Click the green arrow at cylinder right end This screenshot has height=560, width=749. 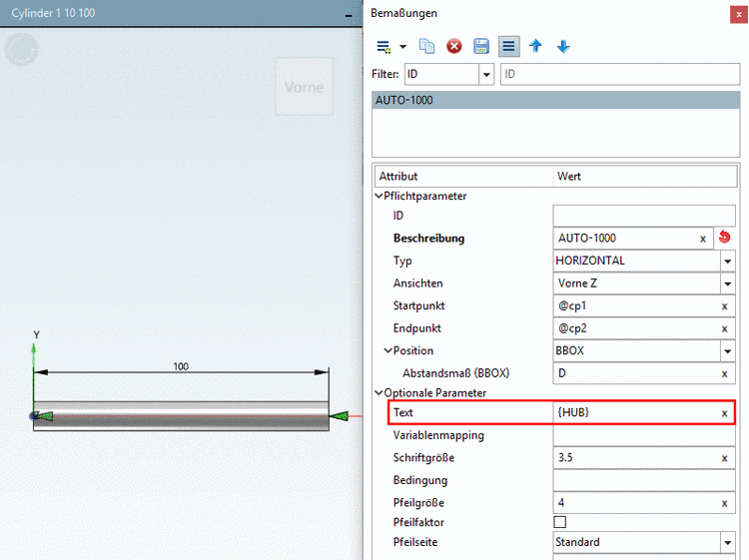[340, 416]
